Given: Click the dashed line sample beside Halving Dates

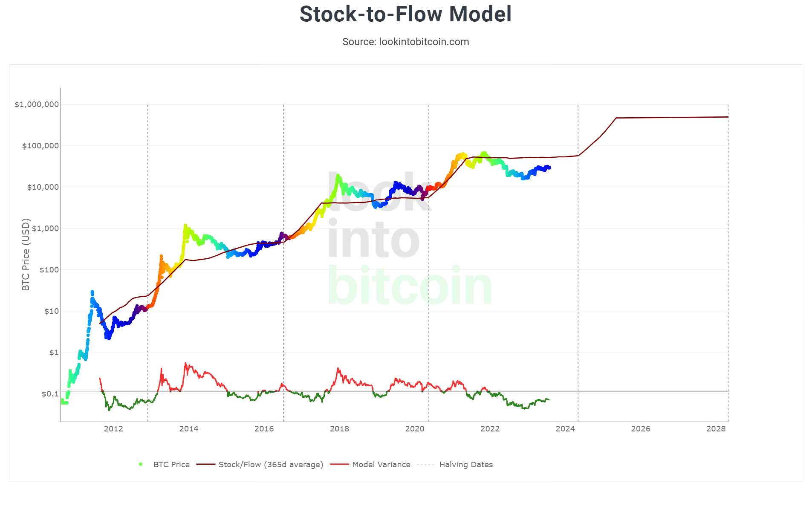Looking at the screenshot, I should (x=425, y=464).
